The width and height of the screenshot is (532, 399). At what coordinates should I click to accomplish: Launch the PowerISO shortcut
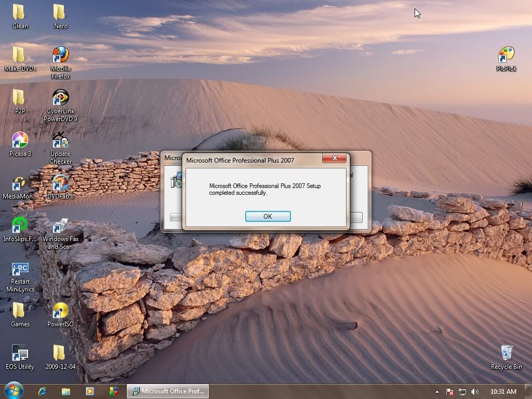tap(60, 314)
